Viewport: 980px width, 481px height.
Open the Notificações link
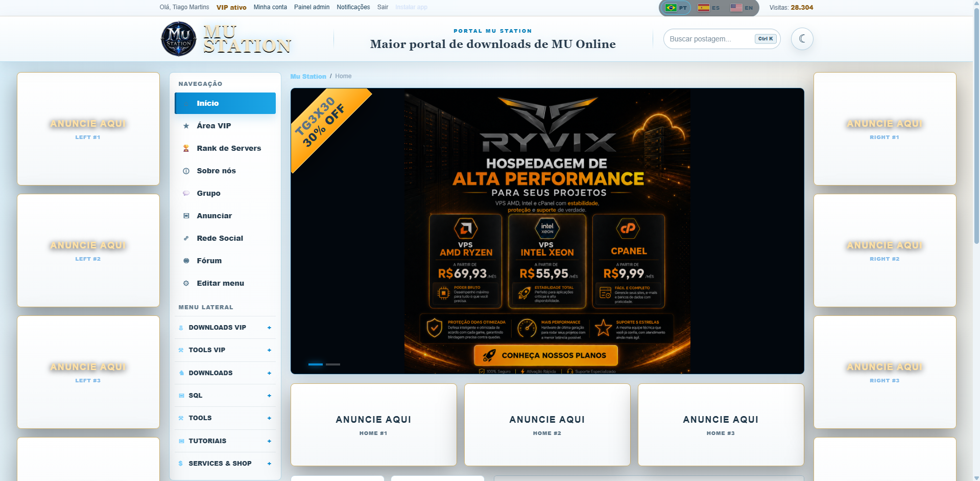(353, 7)
